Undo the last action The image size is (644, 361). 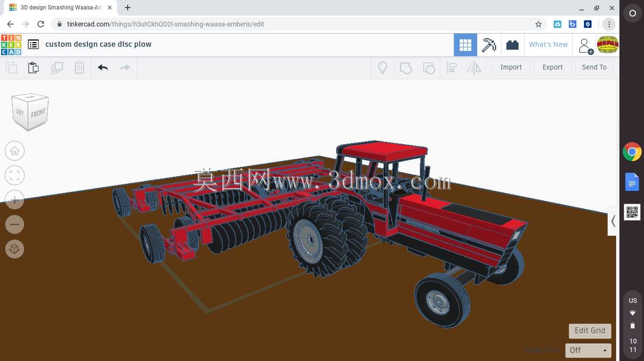coord(103,68)
